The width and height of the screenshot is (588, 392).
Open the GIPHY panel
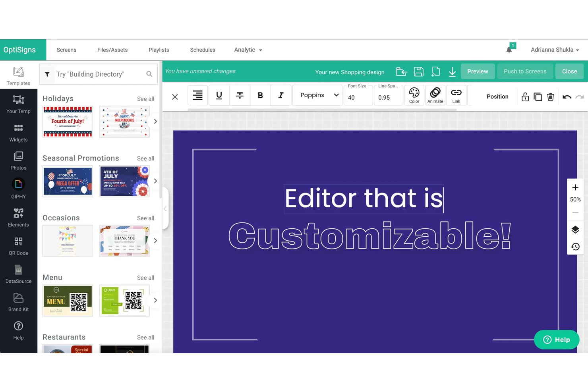(19, 189)
